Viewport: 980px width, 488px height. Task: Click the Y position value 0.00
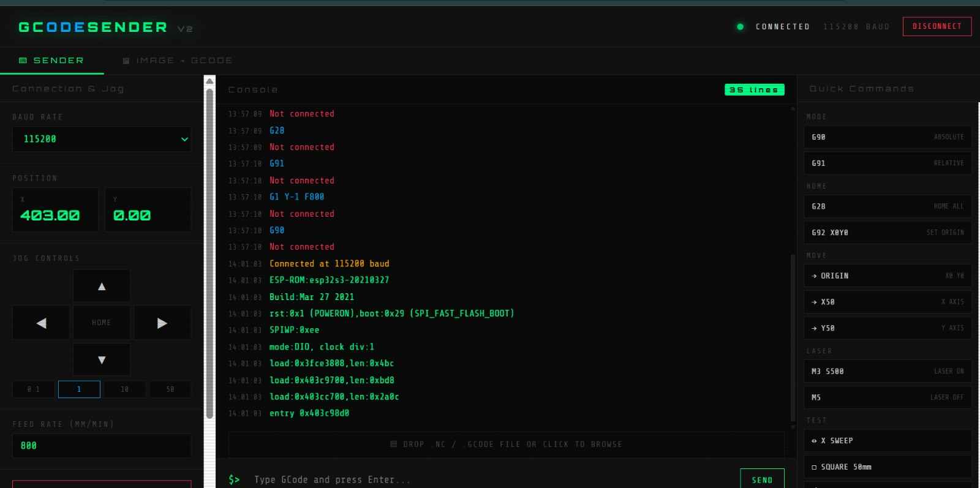[x=132, y=216]
